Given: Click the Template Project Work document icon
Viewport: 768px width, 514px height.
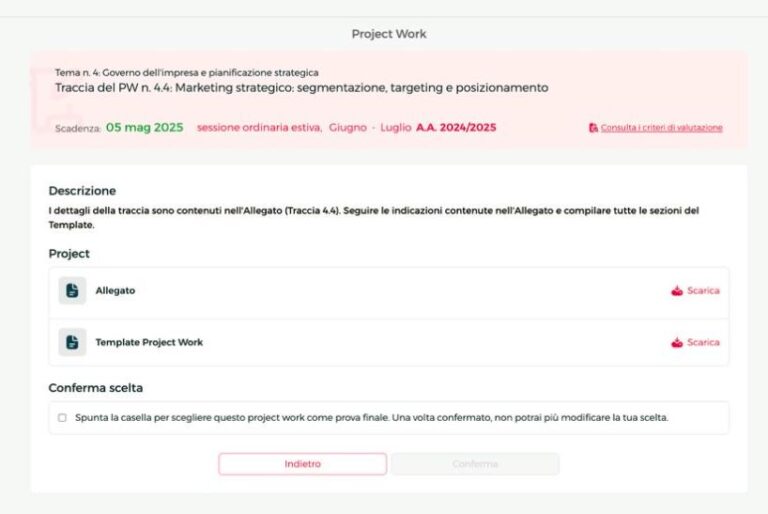Looking at the screenshot, I should coord(72,342).
